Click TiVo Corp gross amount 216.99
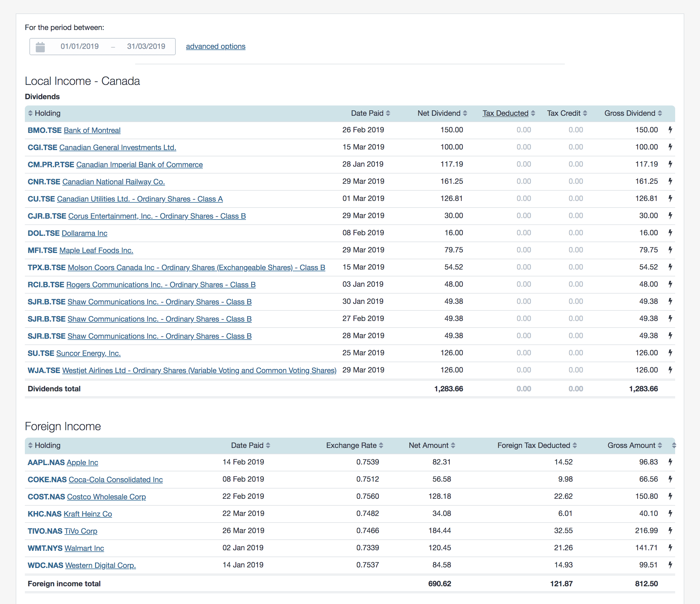Viewport: 700px width, 604px height. (646, 531)
